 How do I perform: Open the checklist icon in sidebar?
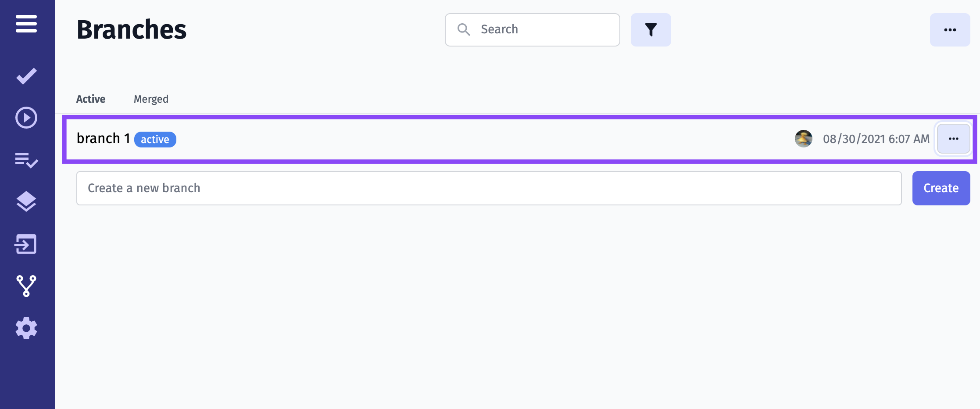click(x=26, y=160)
